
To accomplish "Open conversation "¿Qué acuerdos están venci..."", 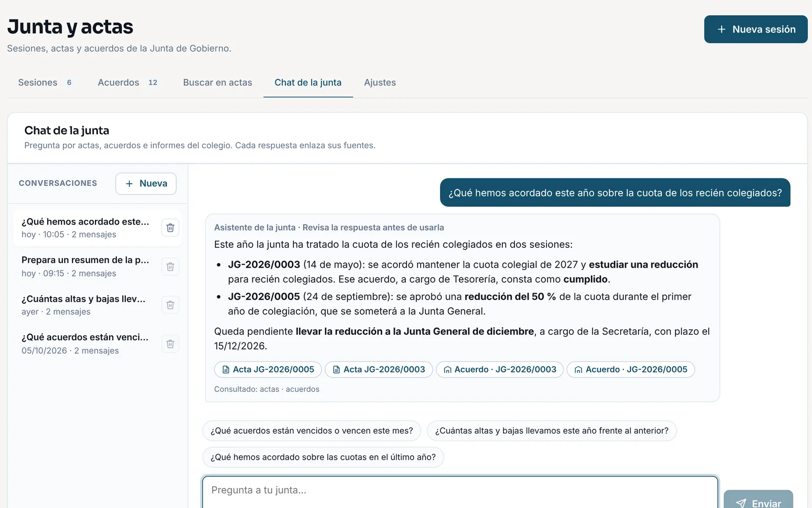I will click(x=85, y=343).
